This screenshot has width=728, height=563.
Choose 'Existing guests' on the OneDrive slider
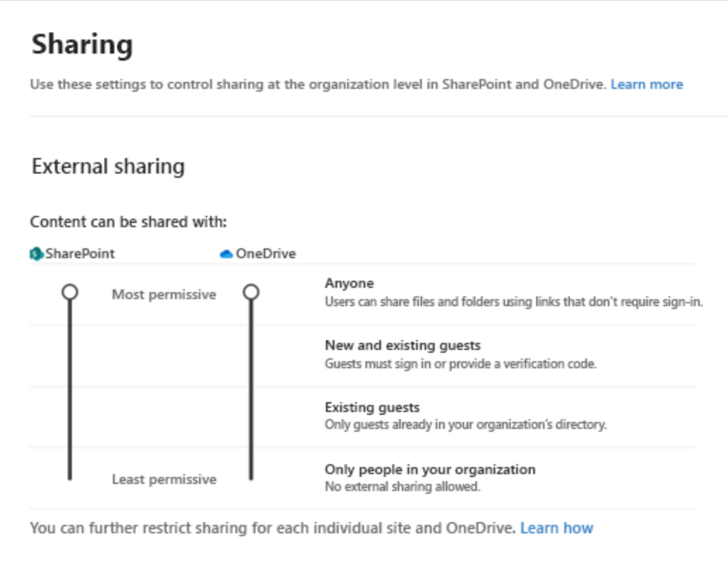click(x=250, y=415)
